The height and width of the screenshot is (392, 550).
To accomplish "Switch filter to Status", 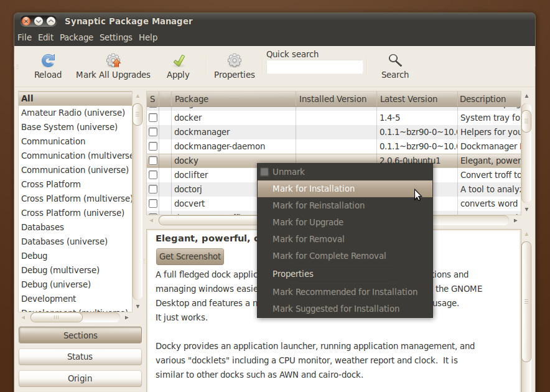I will tap(80, 357).
